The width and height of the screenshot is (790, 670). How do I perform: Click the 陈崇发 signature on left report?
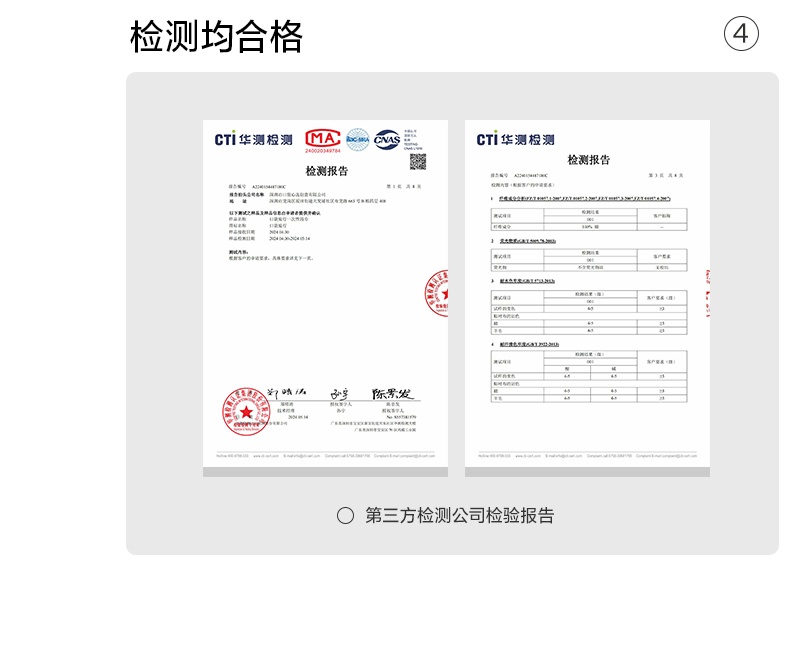392,393
